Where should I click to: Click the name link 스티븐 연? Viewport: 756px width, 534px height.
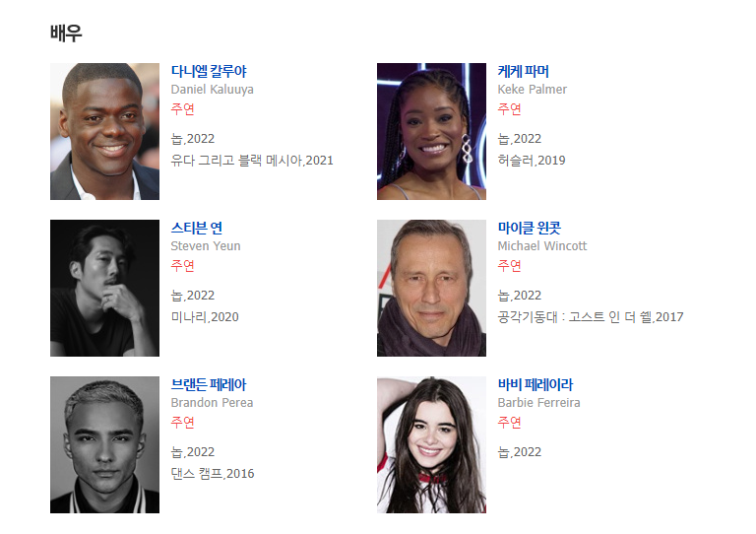pyautogui.click(x=197, y=228)
